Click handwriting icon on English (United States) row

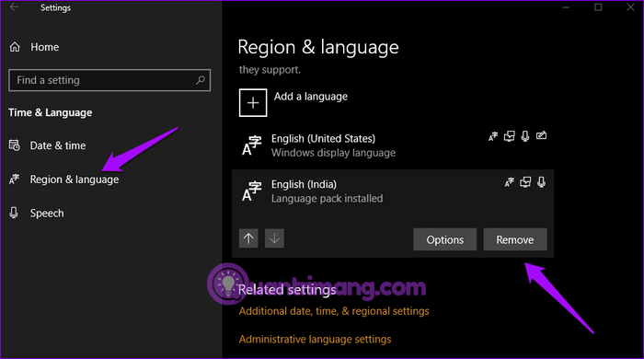pos(541,135)
